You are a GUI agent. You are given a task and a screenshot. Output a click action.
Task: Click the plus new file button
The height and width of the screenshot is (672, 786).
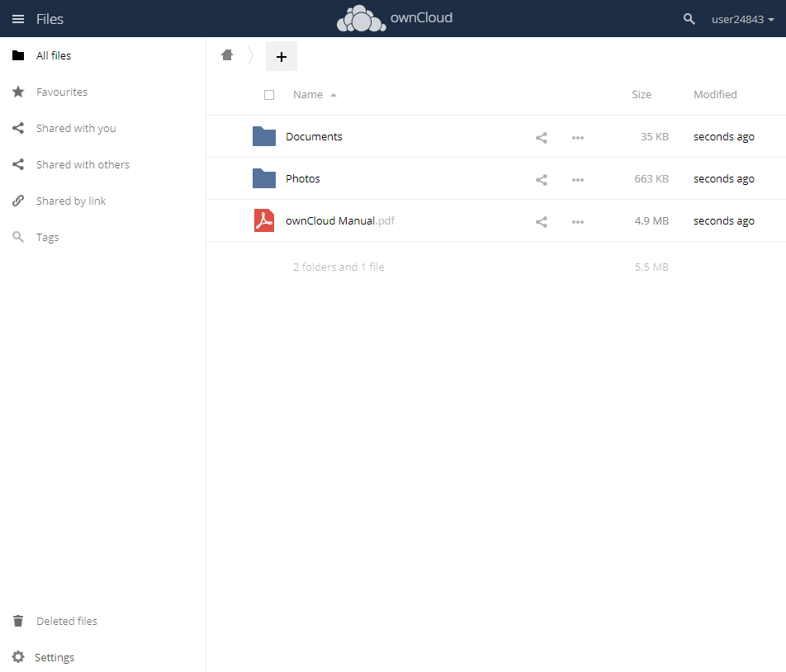coord(282,56)
